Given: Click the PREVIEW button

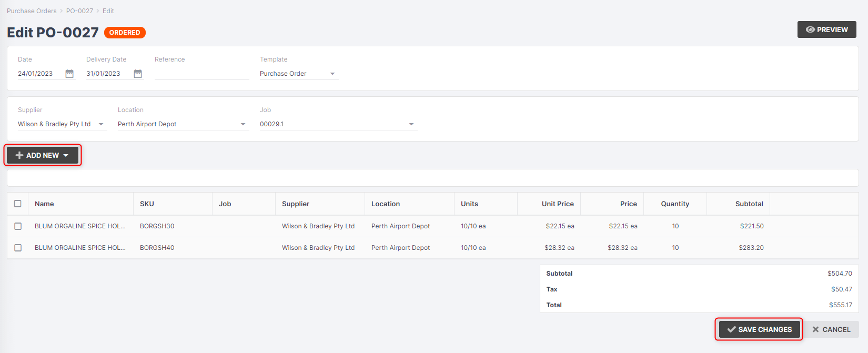Looking at the screenshot, I should coord(827,29).
